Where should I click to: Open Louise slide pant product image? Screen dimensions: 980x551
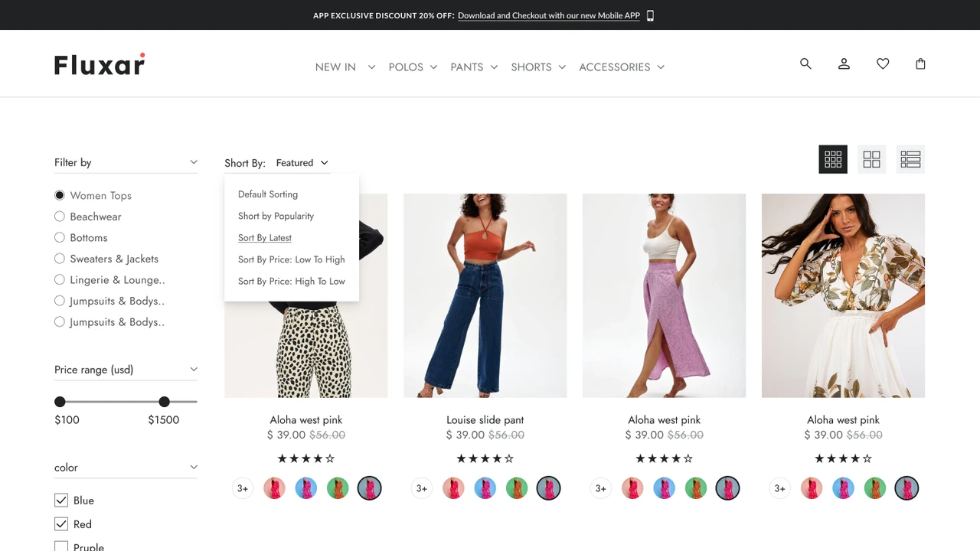[485, 295]
